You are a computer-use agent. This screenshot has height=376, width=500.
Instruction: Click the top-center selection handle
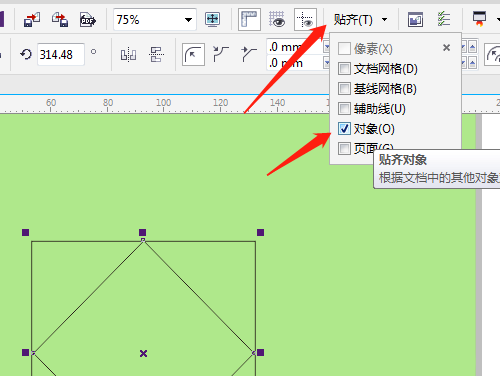[142, 232]
